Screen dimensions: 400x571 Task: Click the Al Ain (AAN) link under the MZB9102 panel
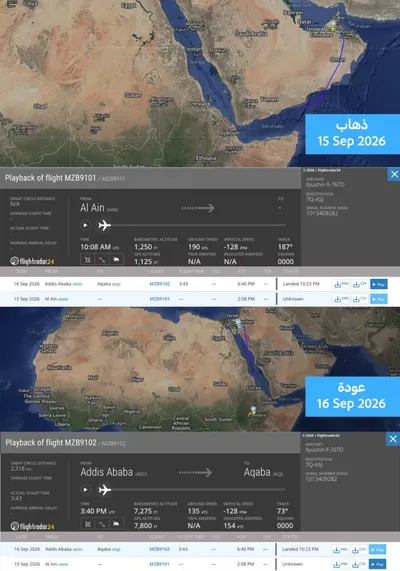click(x=56, y=564)
